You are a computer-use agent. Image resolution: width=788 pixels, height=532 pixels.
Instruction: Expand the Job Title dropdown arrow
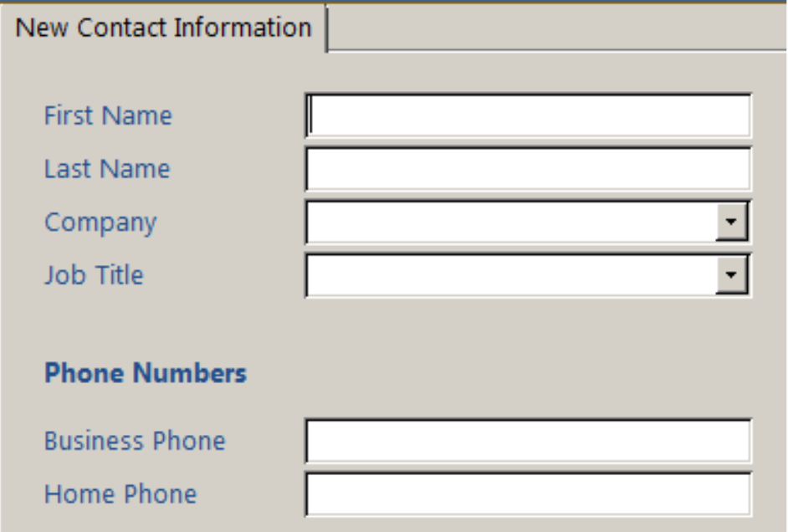click(731, 275)
